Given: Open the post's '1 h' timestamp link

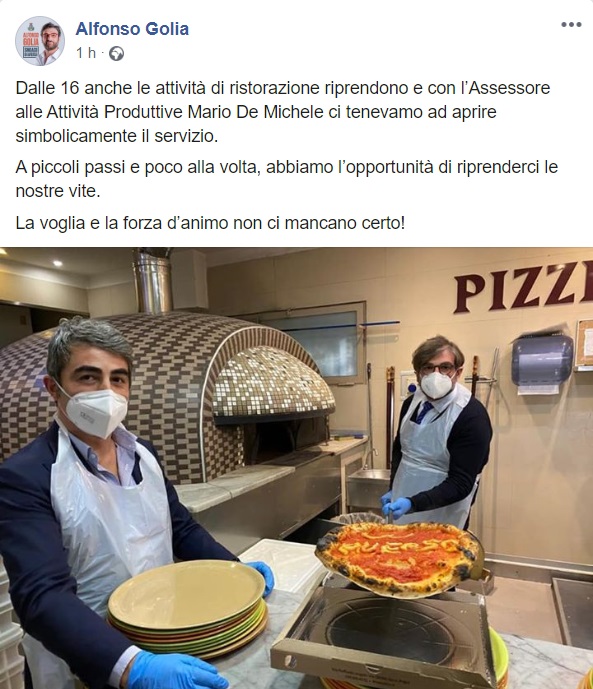Looking at the screenshot, I should (86, 53).
